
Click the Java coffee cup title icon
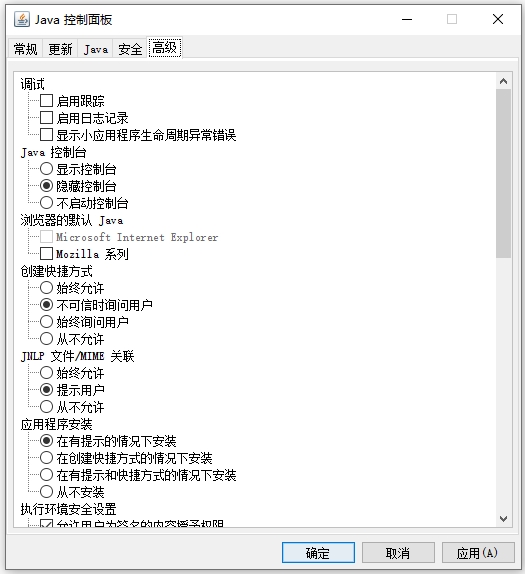pos(22,19)
